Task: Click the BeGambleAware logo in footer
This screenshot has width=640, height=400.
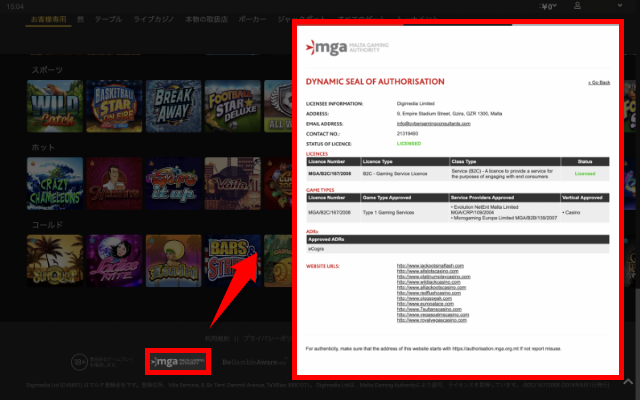Action: [254, 361]
